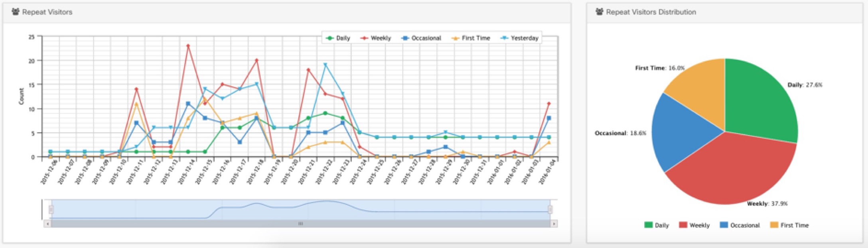The width and height of the screenshot is (868, 248).
Task: Toggle the Weekly series in line chart legend
Action: coord(376,38)
